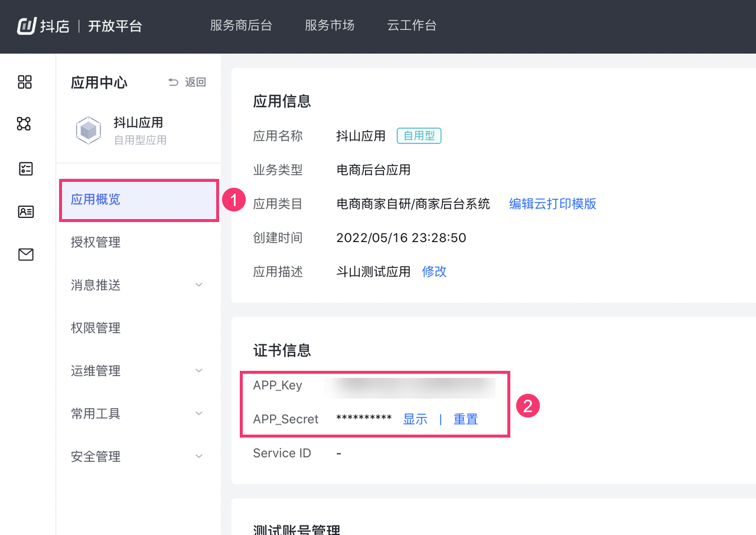Expand the 消息推送 menu chevron
The width and height of the screenshot is (756, 535).
click(x=199, y=285)
